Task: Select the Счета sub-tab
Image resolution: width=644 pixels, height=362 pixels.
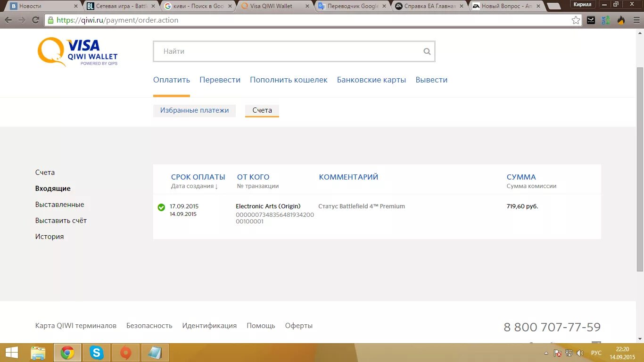Action: click(262, 110)
